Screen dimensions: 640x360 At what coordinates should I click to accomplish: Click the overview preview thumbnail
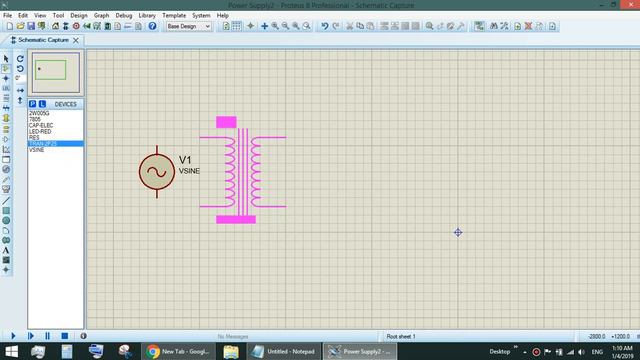56,72
